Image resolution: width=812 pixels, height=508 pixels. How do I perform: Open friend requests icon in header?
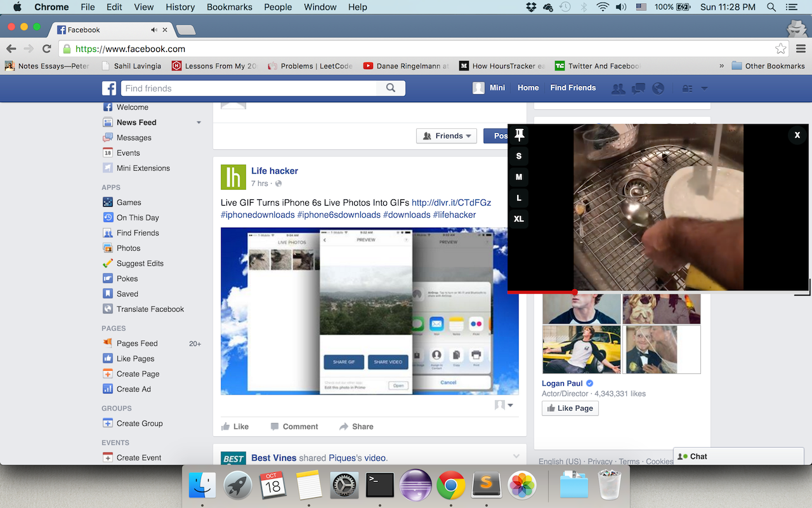618,88
